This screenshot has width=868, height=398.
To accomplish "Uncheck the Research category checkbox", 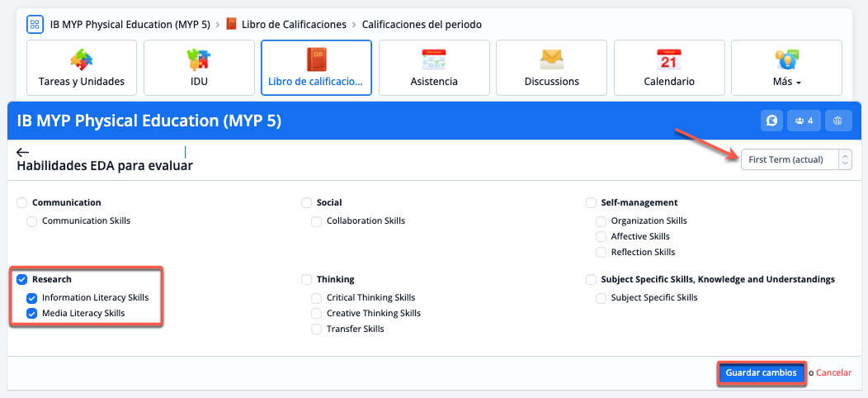I will [21, 279].
